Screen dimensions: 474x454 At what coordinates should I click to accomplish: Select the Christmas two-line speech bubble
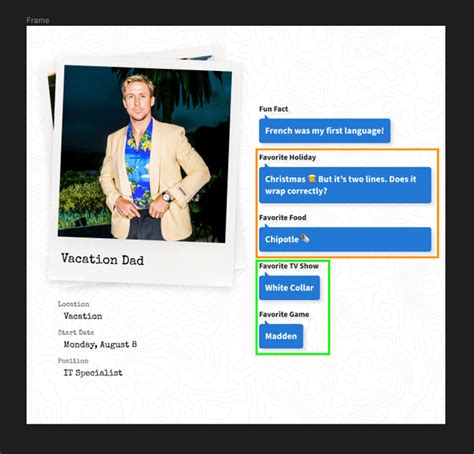click(345, 185)
